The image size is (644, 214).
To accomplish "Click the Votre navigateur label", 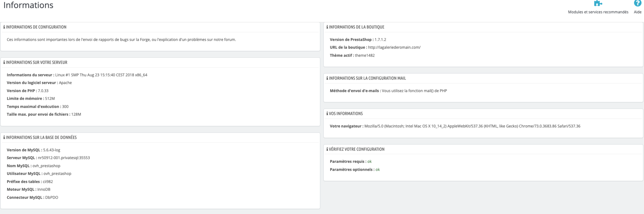I will click(x=346, y=126).
